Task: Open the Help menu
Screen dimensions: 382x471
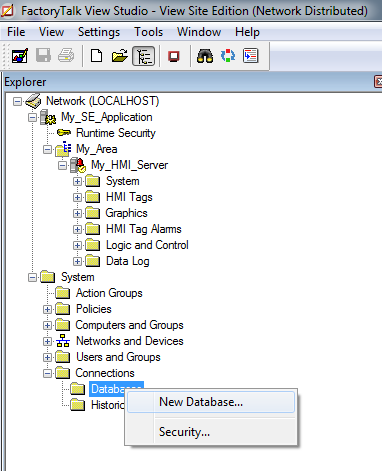Action: 247,32
